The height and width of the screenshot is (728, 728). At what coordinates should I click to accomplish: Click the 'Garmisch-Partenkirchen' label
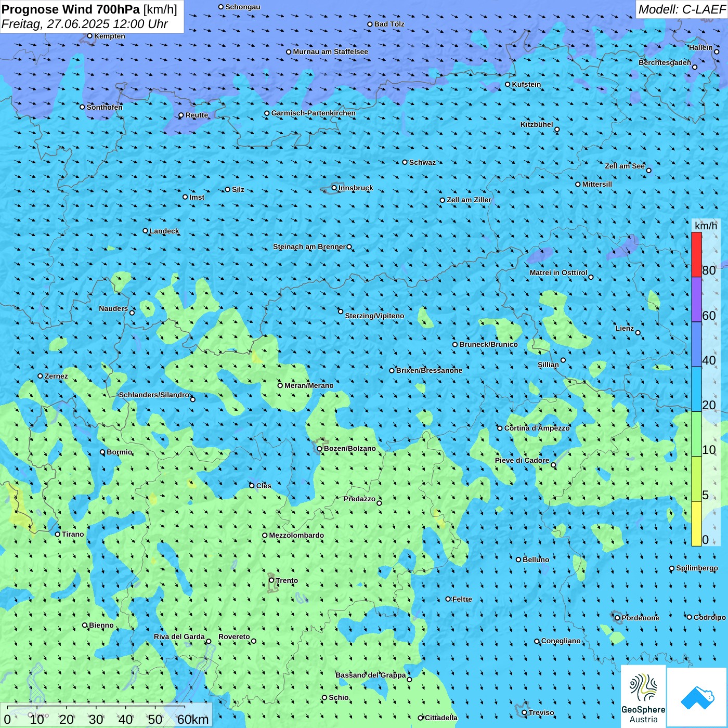coord(314,113)
